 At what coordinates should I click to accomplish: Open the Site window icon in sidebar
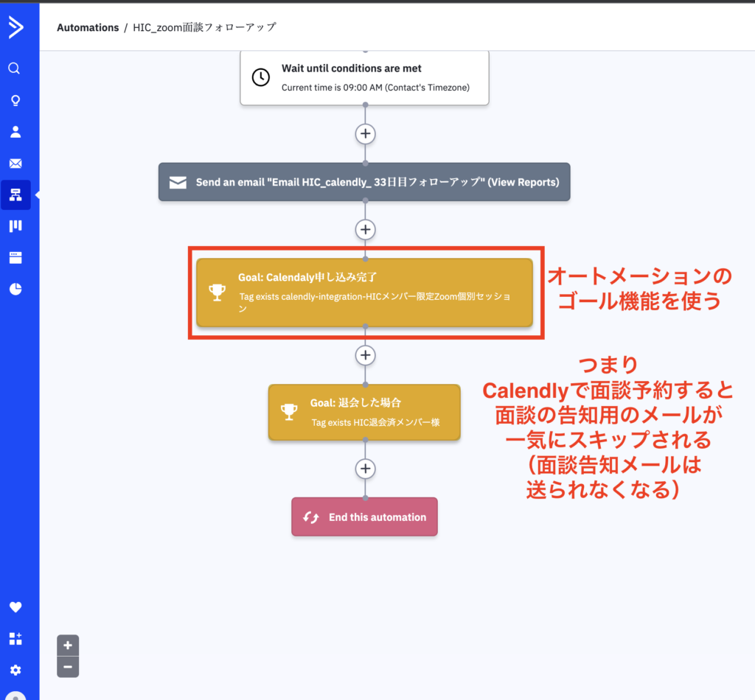coord(15,257)
